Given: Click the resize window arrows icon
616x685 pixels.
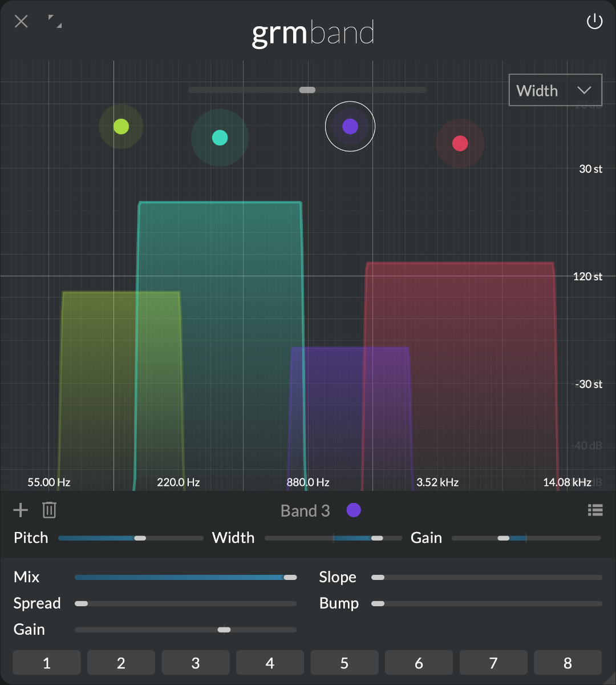Looking at the screenshot, I should click(x=55, y=22).
